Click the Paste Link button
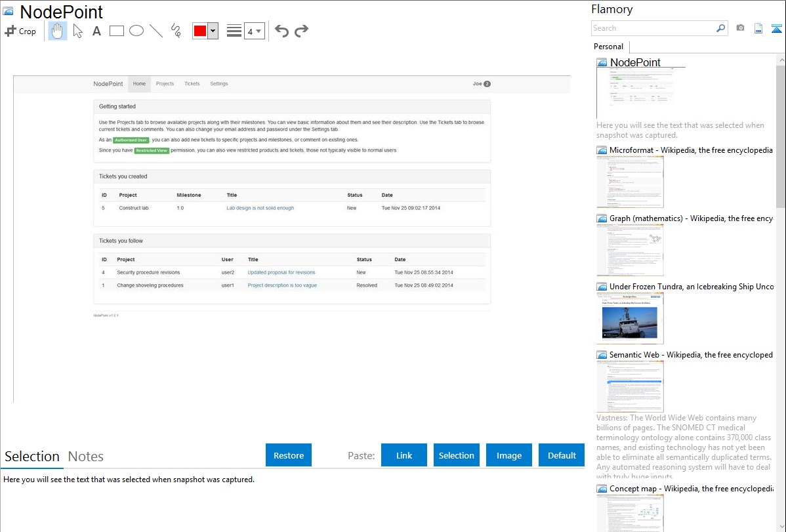The image size is (786, 532). click(x=404, y=455)
